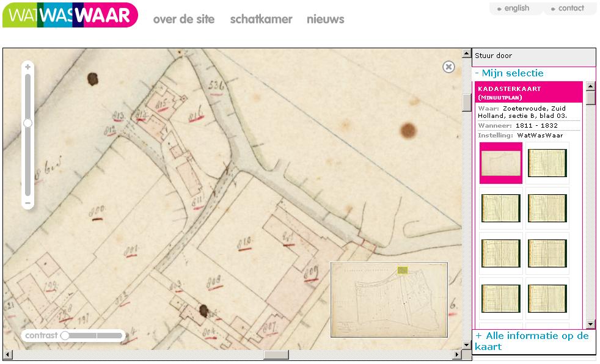Adjust the contrast slider handle
This screenshot has width=600, height=364.
click(65, 335)
